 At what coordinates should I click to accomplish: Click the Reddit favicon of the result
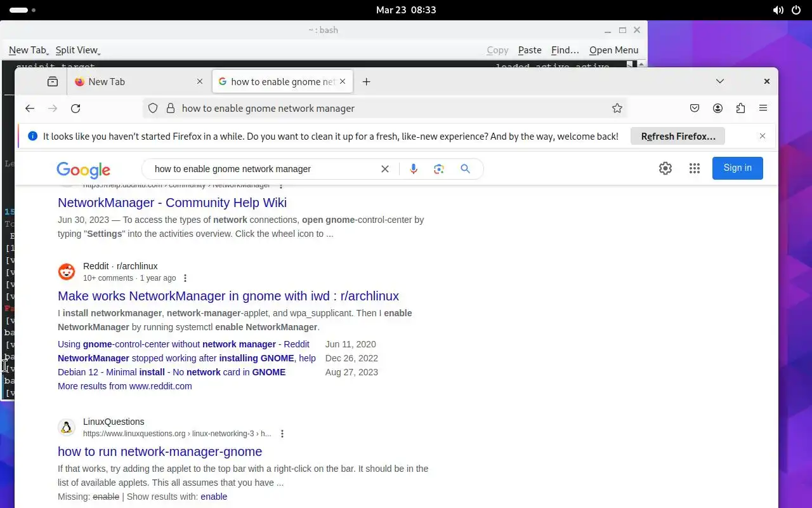click(67, 272)
